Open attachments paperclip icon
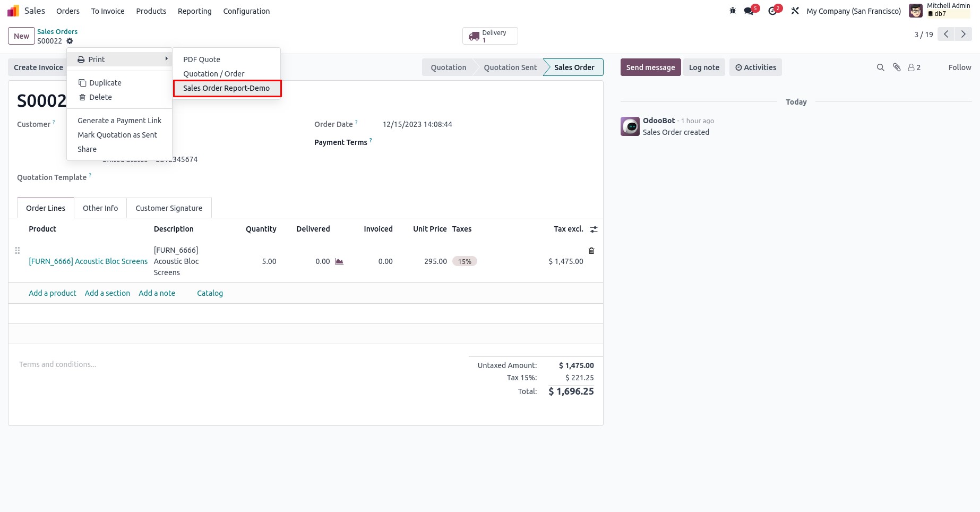 (x=897, y=67)
